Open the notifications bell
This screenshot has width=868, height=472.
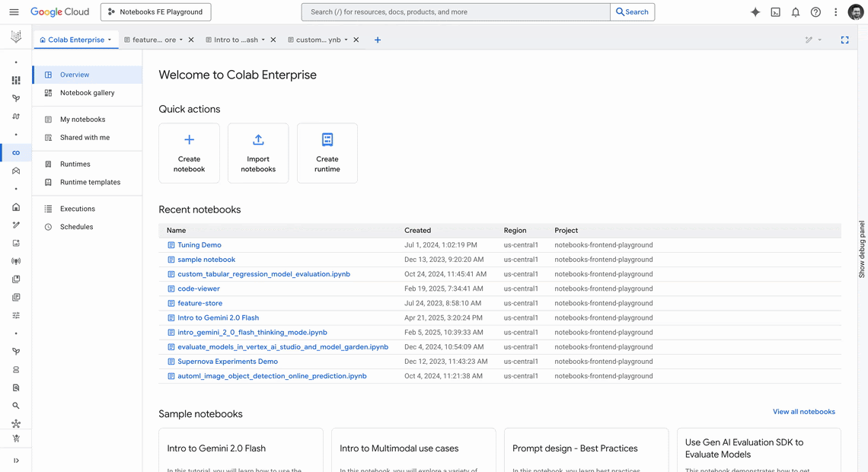point(796,11)
